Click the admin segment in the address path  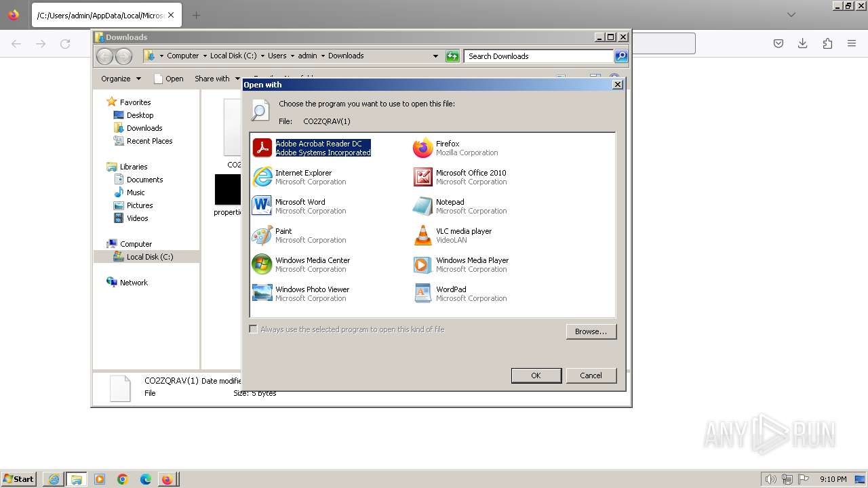tap(307, 56)
